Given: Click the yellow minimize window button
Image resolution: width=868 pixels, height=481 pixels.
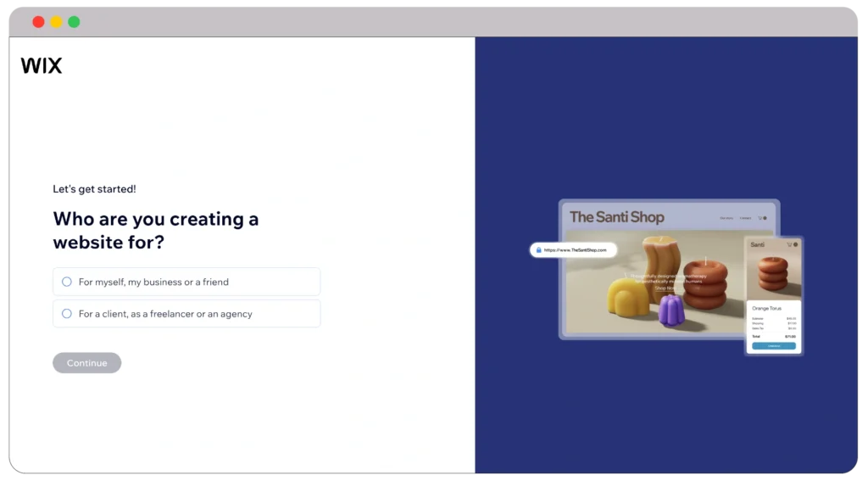Looking at the screenshot, I should click(56, 22).
